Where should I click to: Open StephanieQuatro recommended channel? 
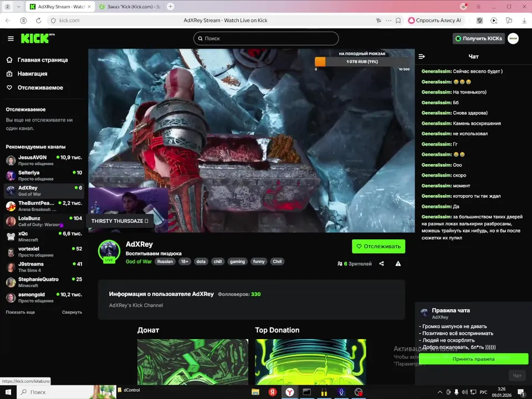point(44,282)
